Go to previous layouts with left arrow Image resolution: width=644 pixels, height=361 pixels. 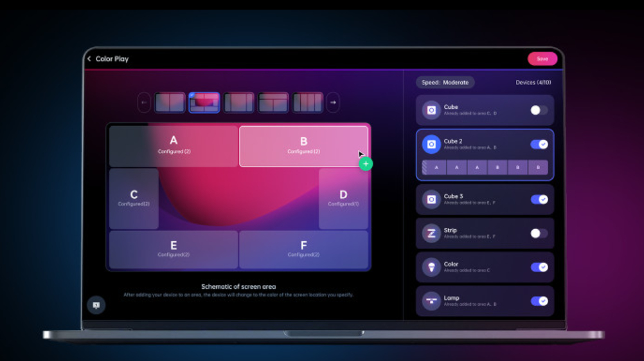(145, 102)
